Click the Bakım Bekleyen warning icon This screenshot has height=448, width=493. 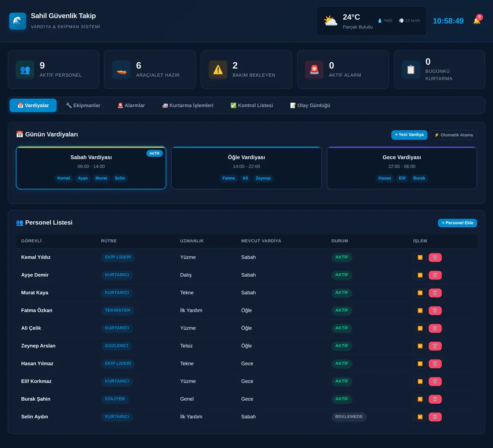point(218,69)
